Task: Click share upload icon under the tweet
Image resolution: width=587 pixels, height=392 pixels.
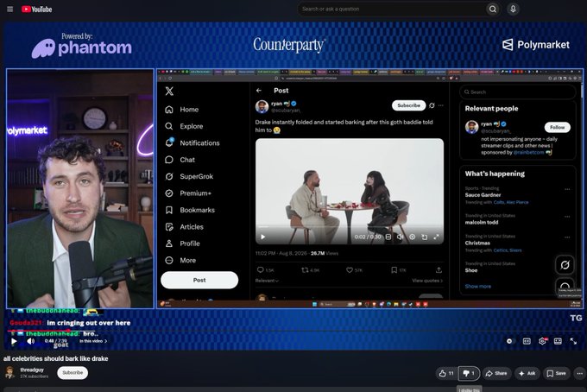Action: [439, 270]
